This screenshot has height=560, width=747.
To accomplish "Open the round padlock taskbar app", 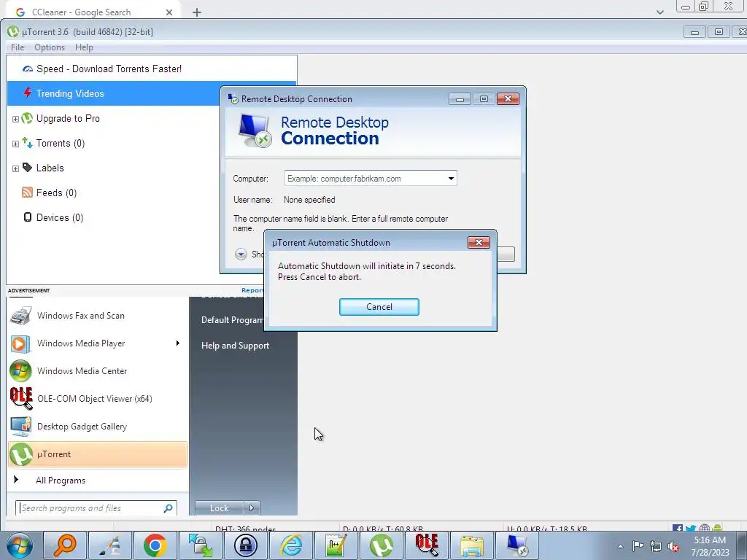I will pyautogui.click(x=245, y=545).
